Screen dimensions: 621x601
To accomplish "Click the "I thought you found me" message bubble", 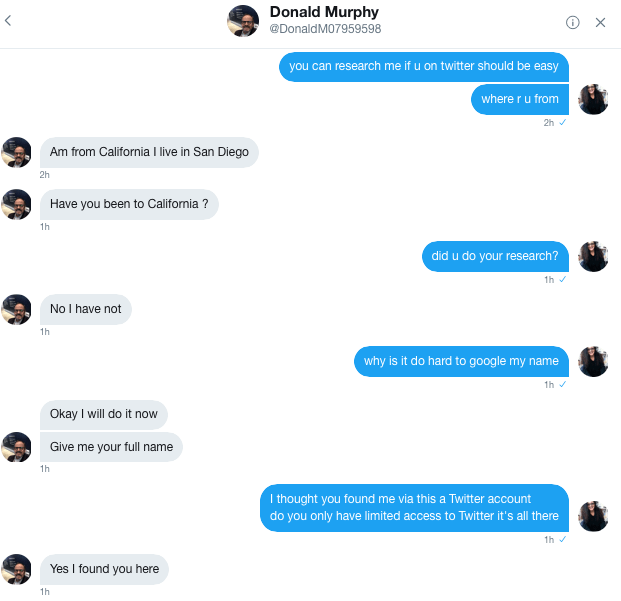I will coord(414,507).
